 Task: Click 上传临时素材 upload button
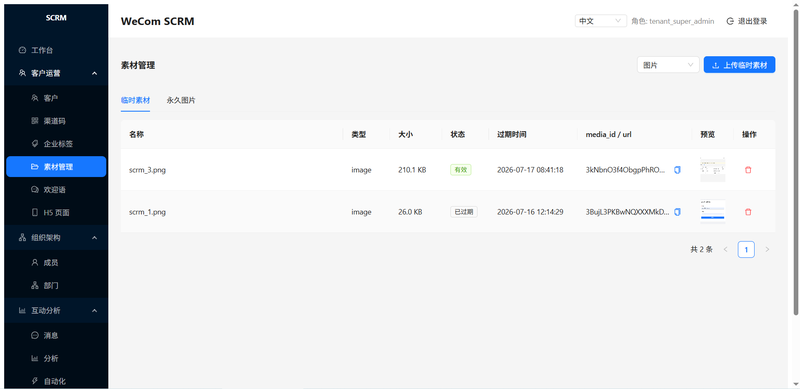(x=739, y=65)
